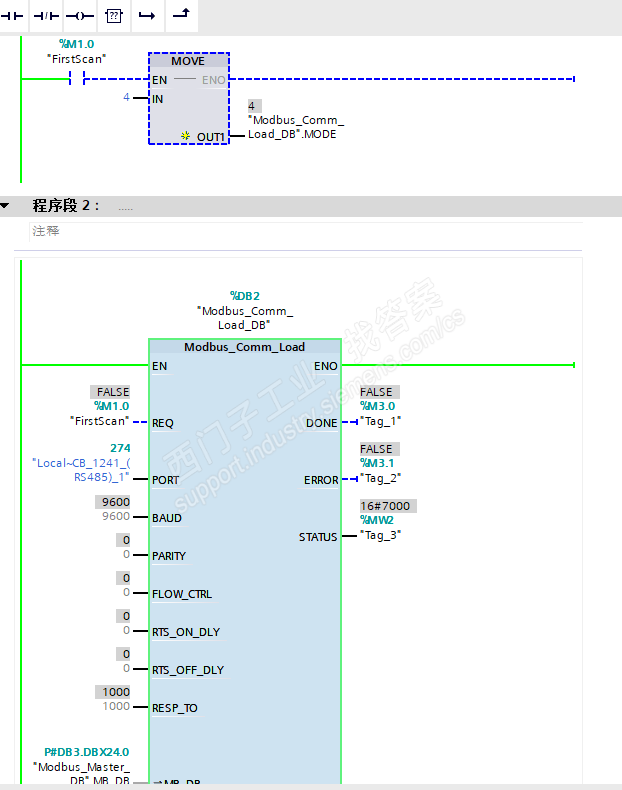Select the FirstScan contact in network 1
Image resolution: width=622 pixels, height=790 pixels.
(77, 79)
